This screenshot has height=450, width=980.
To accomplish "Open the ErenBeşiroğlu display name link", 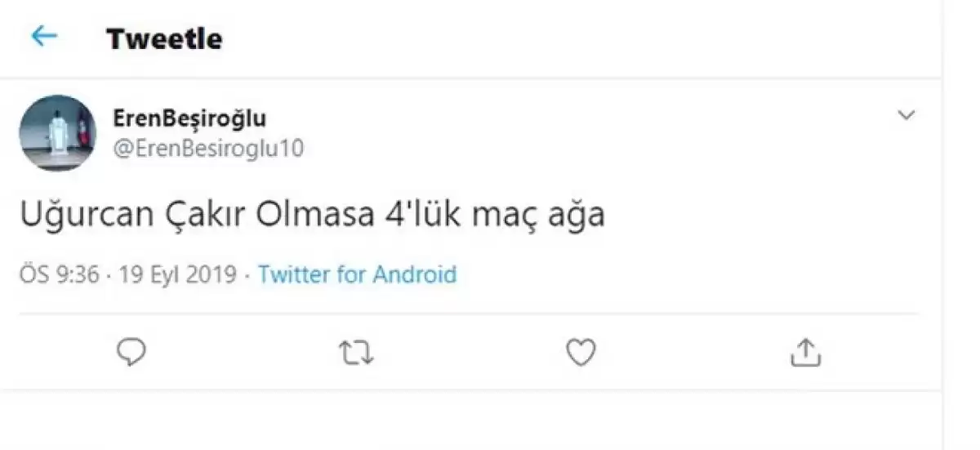I will [189, 118].
